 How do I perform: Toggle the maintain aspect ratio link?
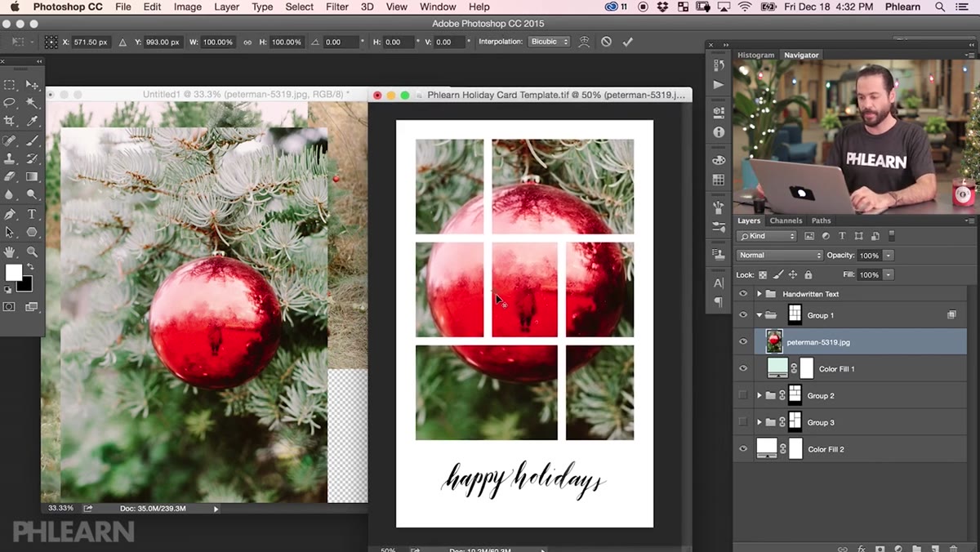tap(247, 42)
